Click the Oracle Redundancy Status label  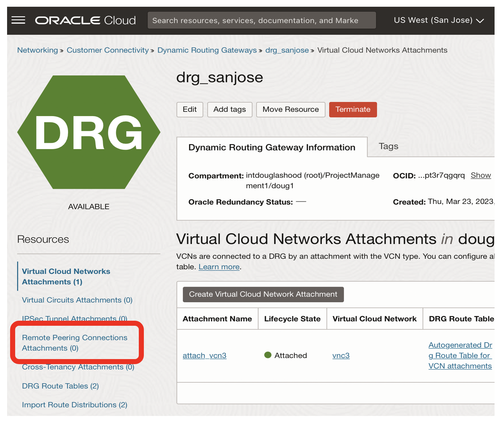[241, 202]
